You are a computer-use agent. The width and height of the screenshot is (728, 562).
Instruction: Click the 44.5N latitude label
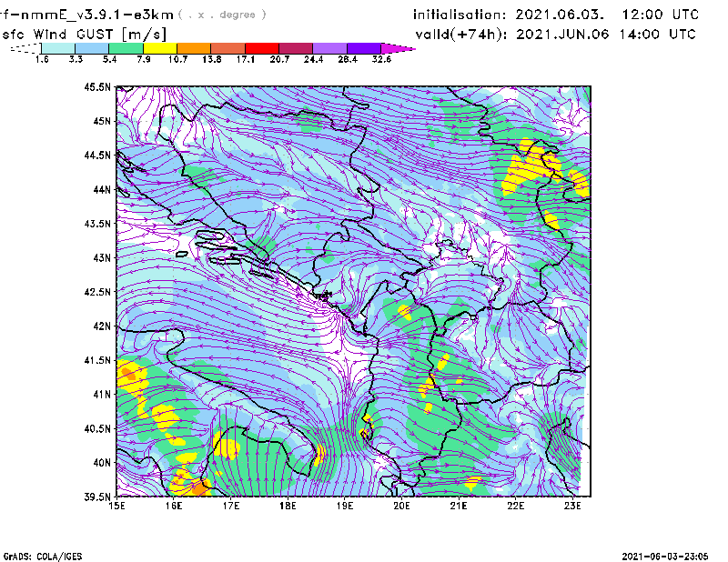[x=97, y=155]
